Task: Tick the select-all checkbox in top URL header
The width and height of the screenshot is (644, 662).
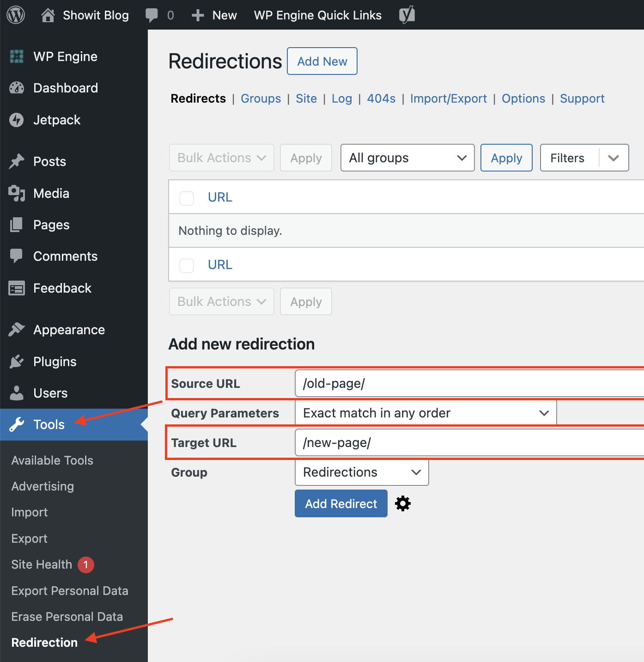Action: click(x=187, y=198)
